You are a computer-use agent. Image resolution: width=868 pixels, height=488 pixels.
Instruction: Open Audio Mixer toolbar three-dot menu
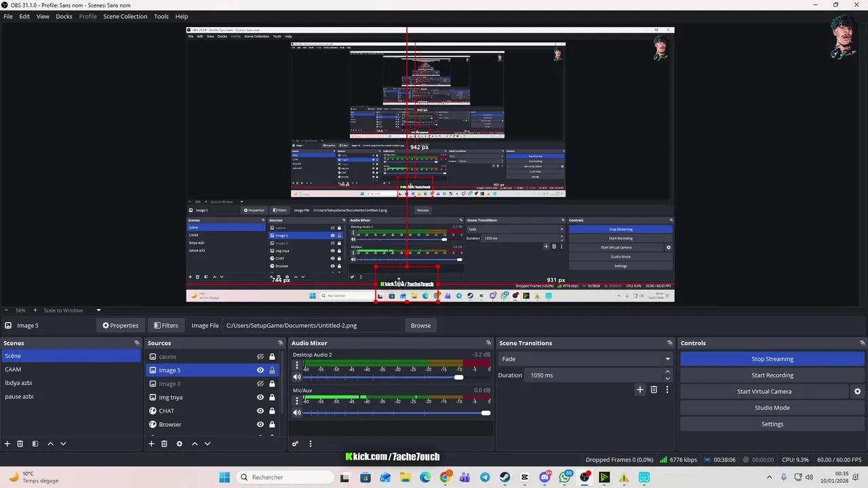[311, 444]
